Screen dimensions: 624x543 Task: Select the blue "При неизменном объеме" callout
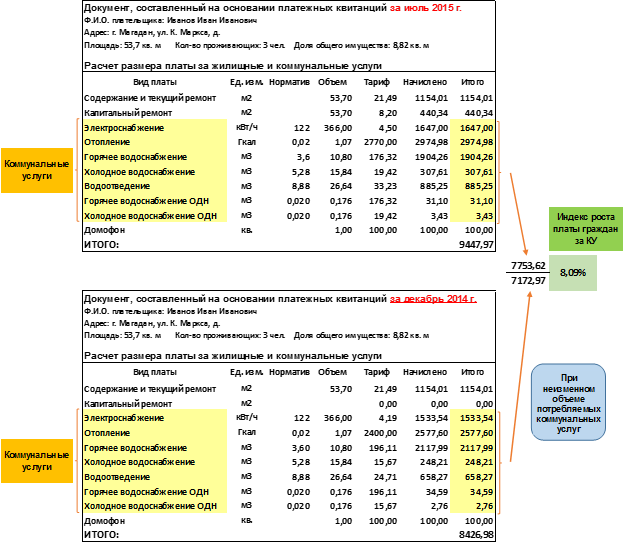568,402
